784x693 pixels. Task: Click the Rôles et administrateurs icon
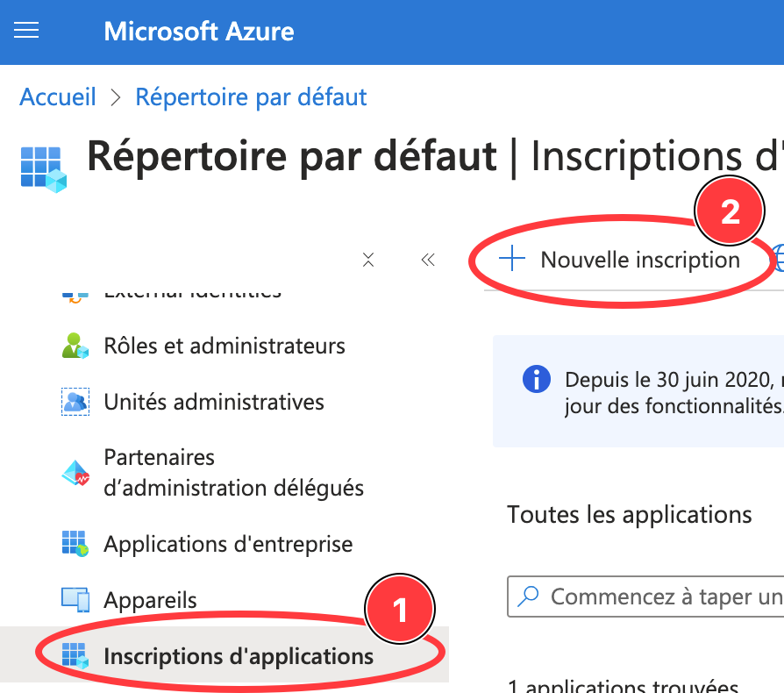(x=75, y=346)
